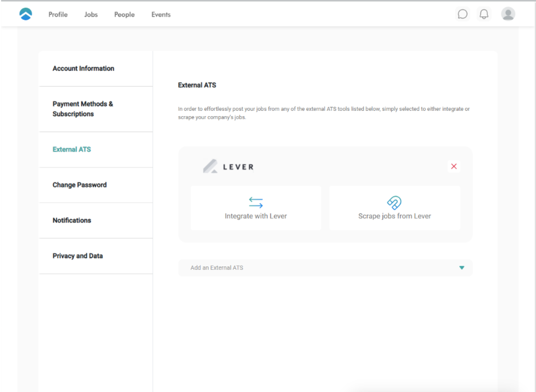Expand the Add an External ATS dropdown
Viewport: 536px width, 392px height.
point(325,268)
